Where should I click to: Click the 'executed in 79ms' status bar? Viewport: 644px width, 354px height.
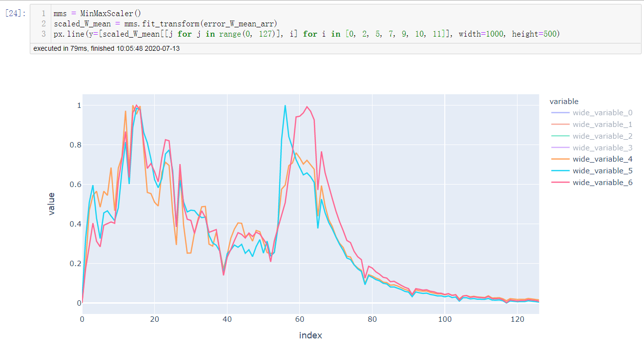(x=105, y=48)
